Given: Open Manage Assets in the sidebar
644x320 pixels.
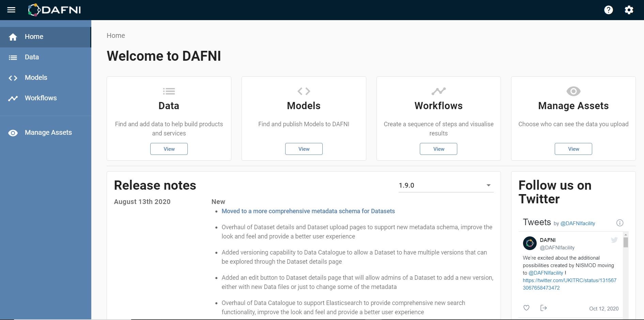Looking at the screenshot, I should pyautogui.click(x=45, y=133).
